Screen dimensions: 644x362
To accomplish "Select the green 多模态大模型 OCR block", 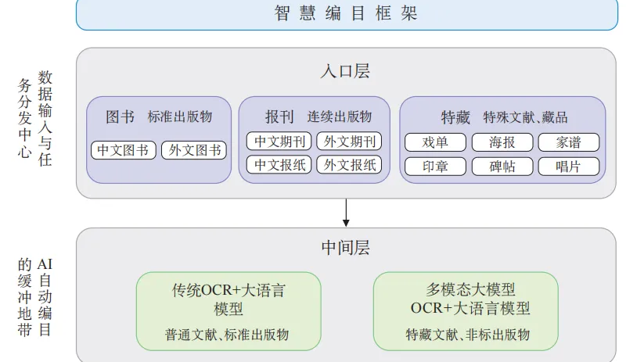I will 466,310.
